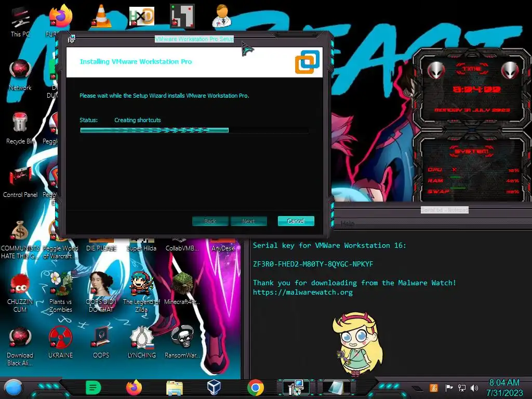Click the installer icon in setup title bar
The image size is (532, 399).
point(71,39)
